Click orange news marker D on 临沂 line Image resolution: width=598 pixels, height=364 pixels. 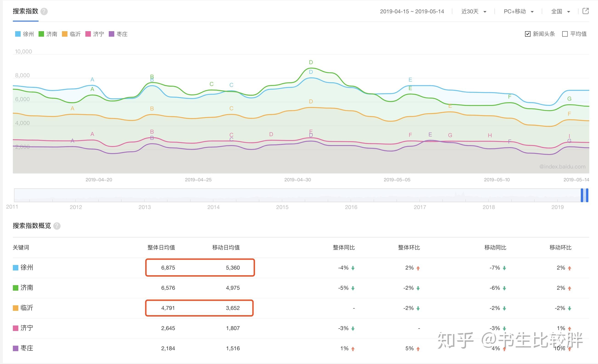click(311, 101)
